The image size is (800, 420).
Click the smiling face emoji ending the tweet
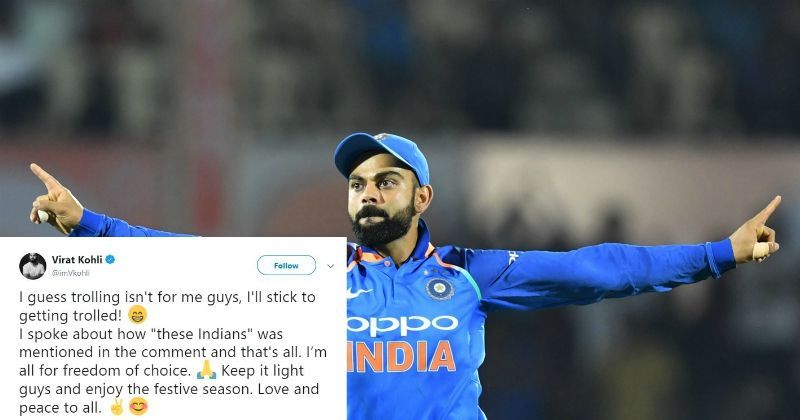point(138,407)
